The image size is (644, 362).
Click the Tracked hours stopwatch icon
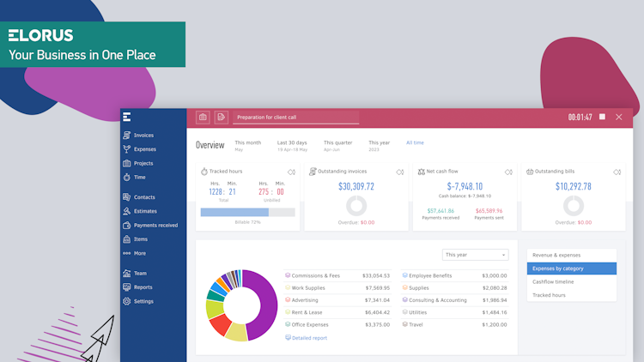click(x=204, y=172)
